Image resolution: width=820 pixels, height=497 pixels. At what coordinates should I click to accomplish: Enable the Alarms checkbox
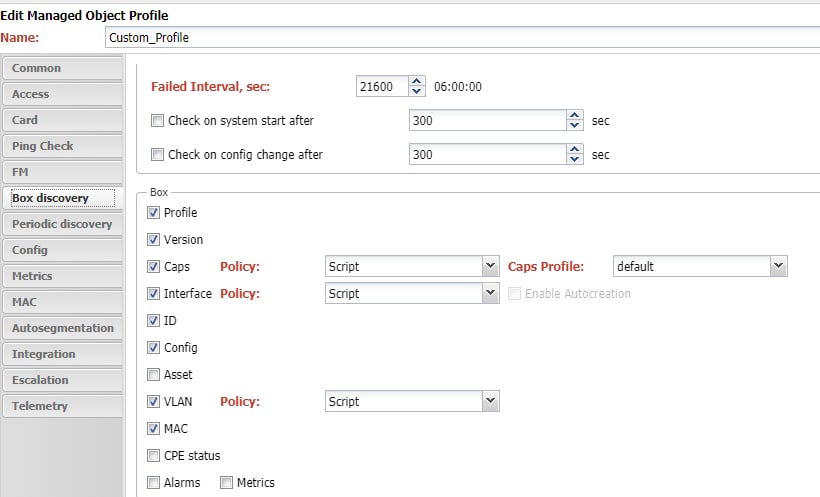point(153,482)
